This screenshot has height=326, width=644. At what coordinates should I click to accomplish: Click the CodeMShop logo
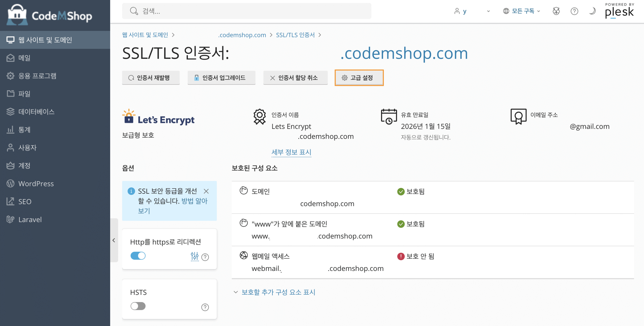point(50,15)
